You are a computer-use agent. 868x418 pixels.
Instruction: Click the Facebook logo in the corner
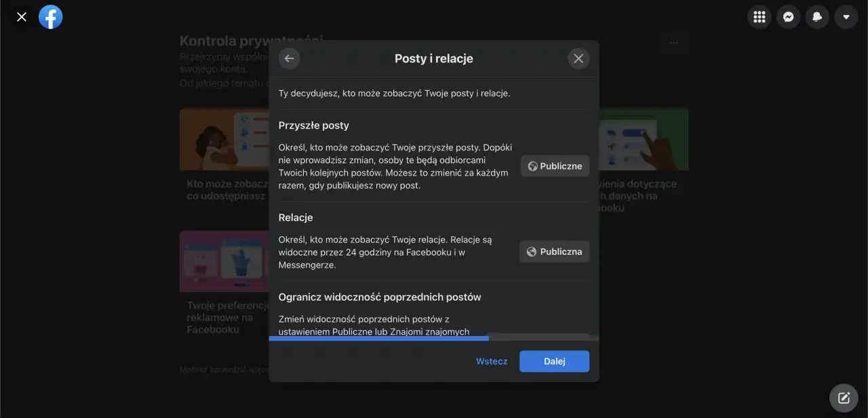(x=50, y=16)
